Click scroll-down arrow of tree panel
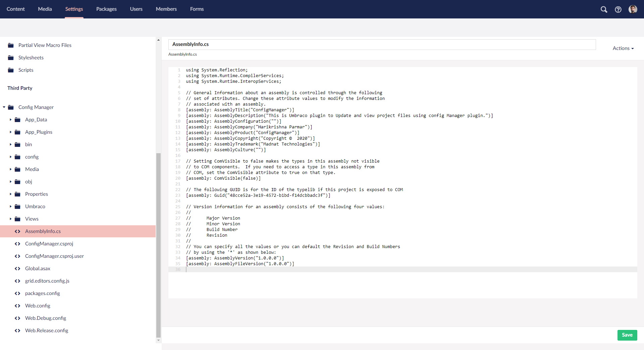644x350 pixels. tap(158, 341)
